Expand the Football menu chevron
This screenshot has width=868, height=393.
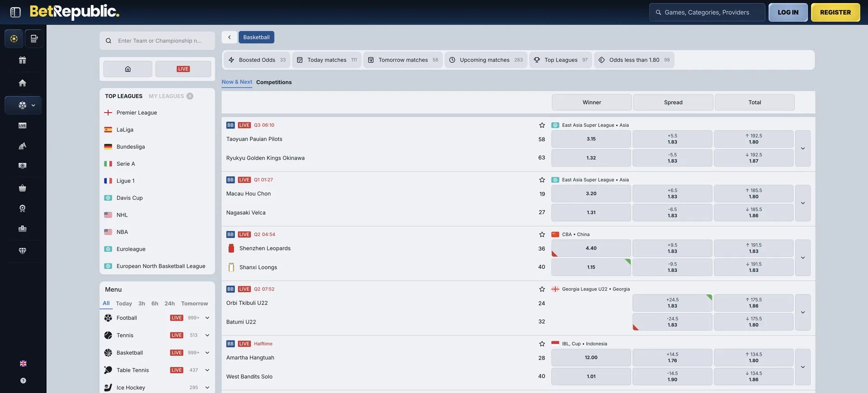[x=208, y=318]
